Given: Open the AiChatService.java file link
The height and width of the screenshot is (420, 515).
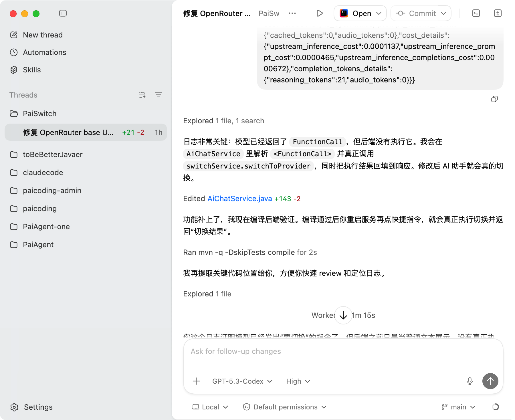Looking at the screenshot, I should tap(239, 199).
